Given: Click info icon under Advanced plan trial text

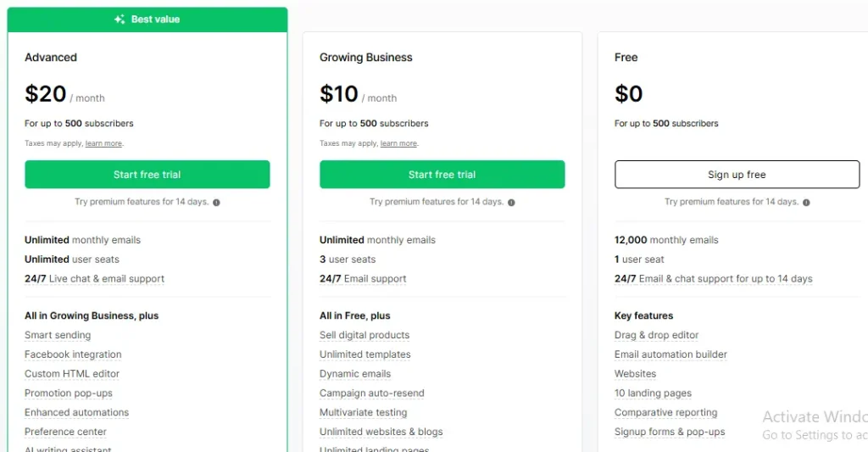Looking at the screenshot, I should (x=216, y=203).
